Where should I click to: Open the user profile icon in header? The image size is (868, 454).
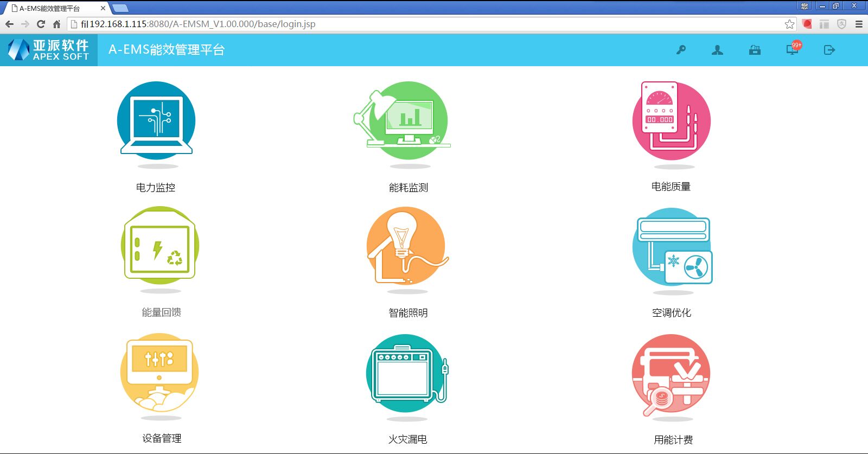(x=717, y=50)
